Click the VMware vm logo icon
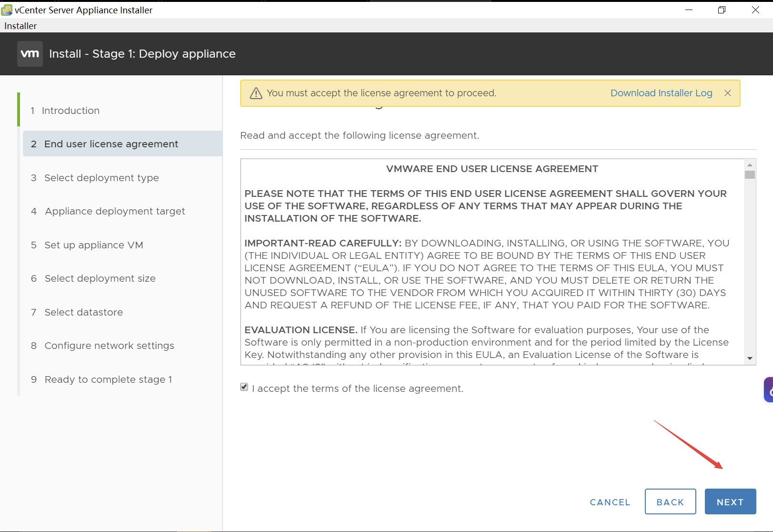Screen dimensions: 773x532 pyautogui.click(x=30, y=54)
